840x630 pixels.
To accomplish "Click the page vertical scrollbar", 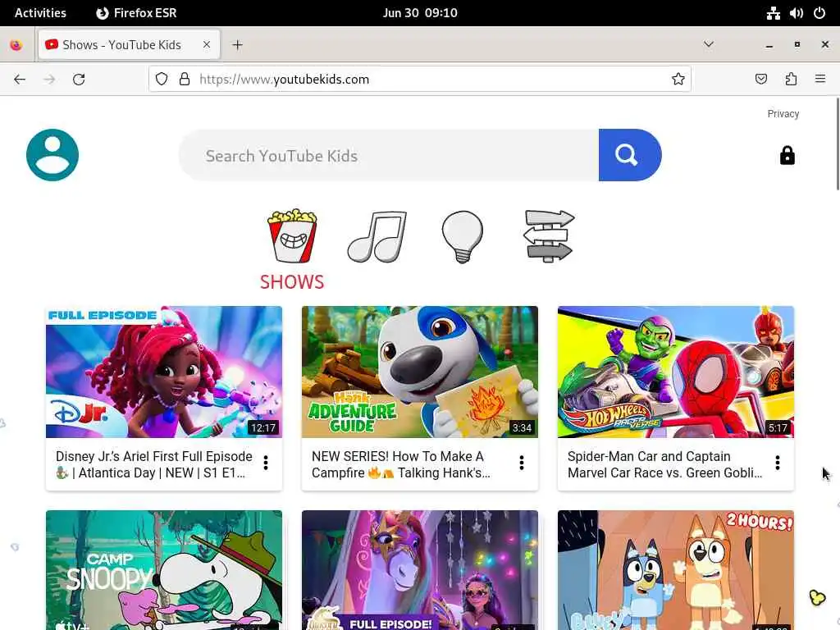I will point(838,144).
